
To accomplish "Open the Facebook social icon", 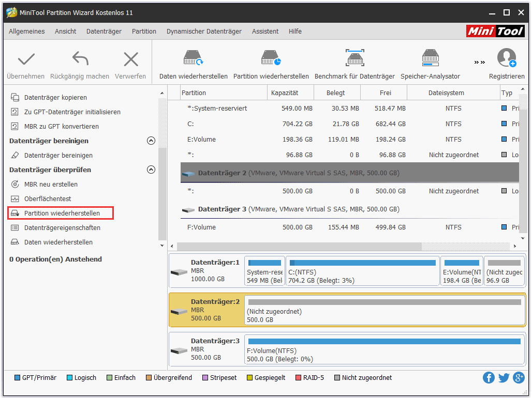I will coord(489,378).
